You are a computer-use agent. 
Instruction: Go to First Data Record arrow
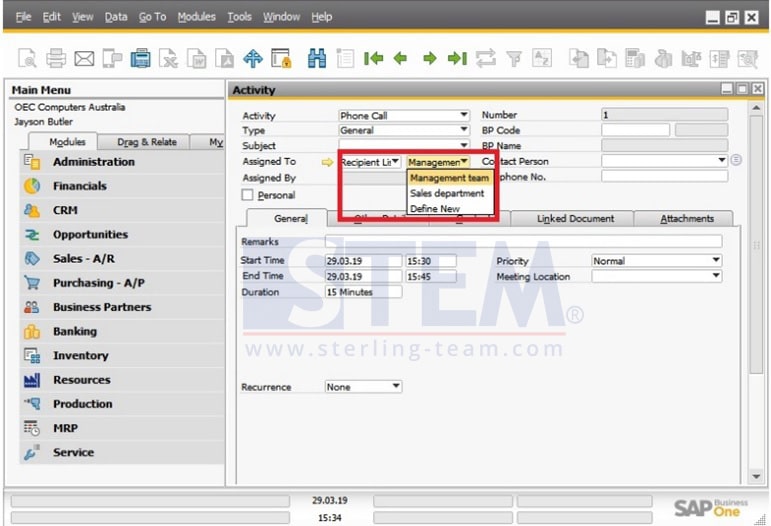click(x=374, y=58)
